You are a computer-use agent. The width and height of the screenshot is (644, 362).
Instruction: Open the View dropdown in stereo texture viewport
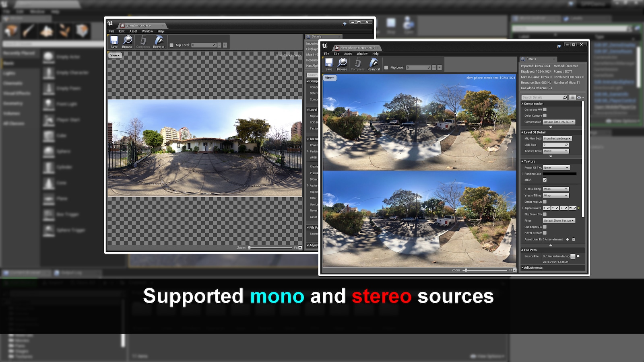tap(329, 78)
